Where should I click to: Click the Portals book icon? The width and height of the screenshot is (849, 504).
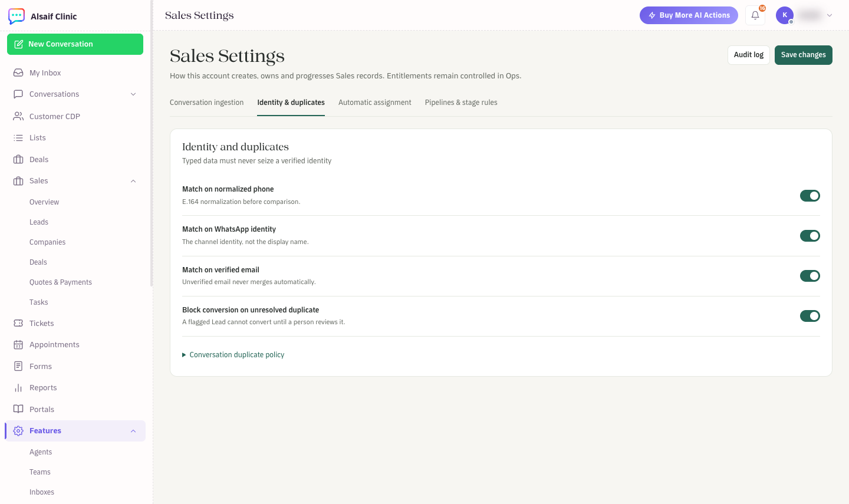click(18, 409)
